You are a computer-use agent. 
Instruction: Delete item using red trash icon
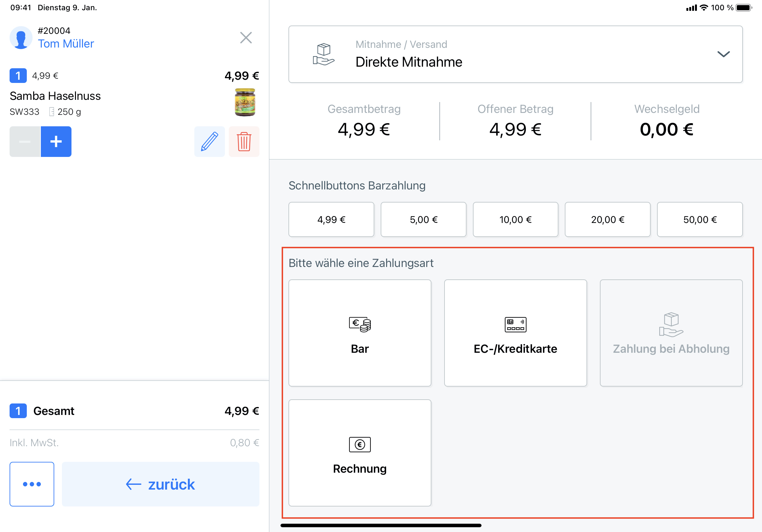coord(244,142)
